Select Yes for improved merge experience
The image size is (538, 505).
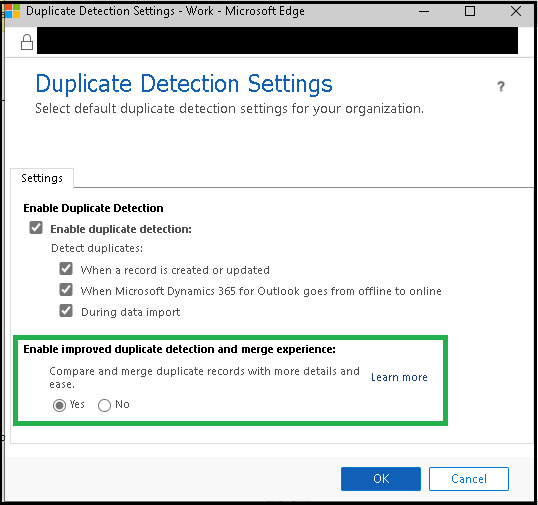pos(59,405)
